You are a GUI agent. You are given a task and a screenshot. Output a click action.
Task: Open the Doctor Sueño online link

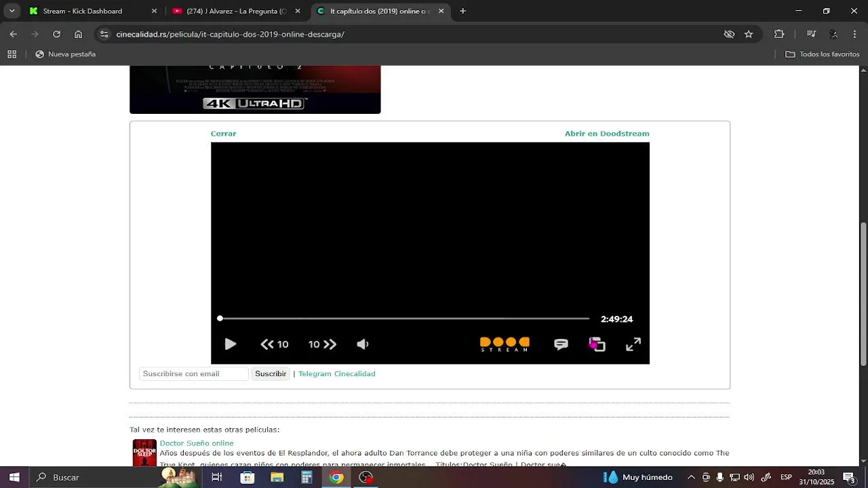[197, 443]
